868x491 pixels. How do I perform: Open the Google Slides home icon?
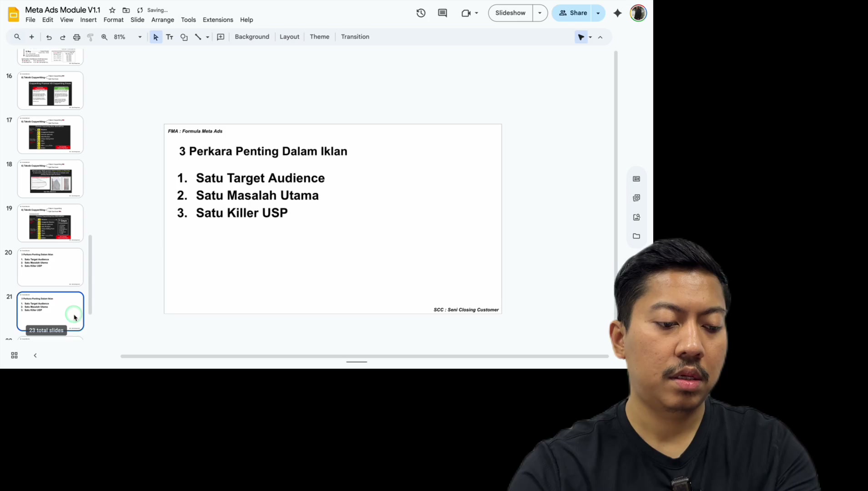[14, 15]
